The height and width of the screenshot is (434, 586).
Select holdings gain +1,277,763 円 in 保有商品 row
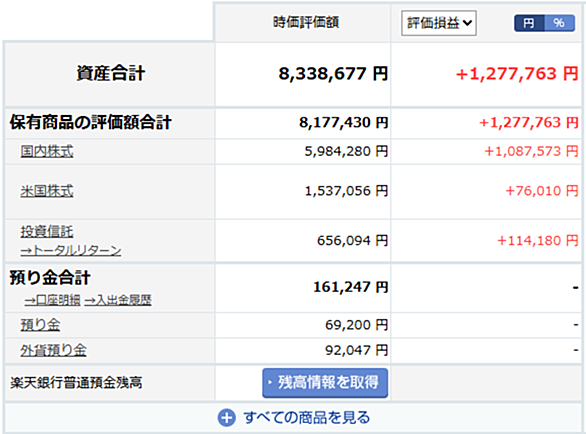pos(528,122)
